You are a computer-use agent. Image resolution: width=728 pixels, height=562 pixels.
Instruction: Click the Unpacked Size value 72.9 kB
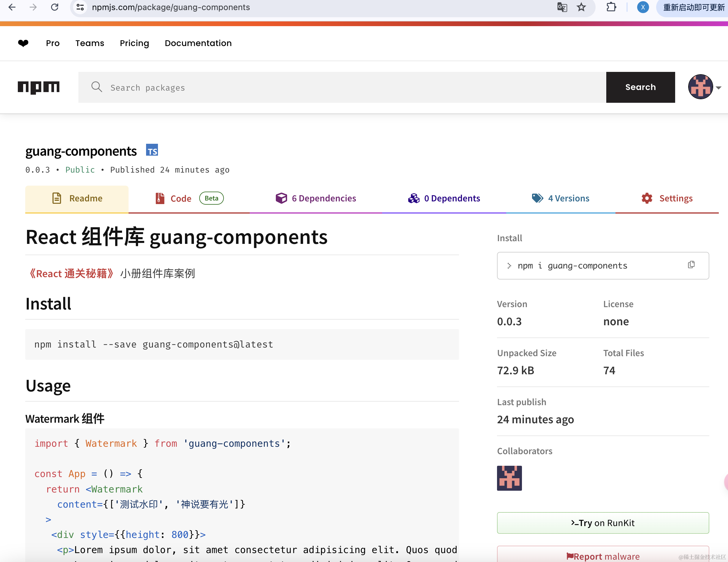click(x=516, y=370)
